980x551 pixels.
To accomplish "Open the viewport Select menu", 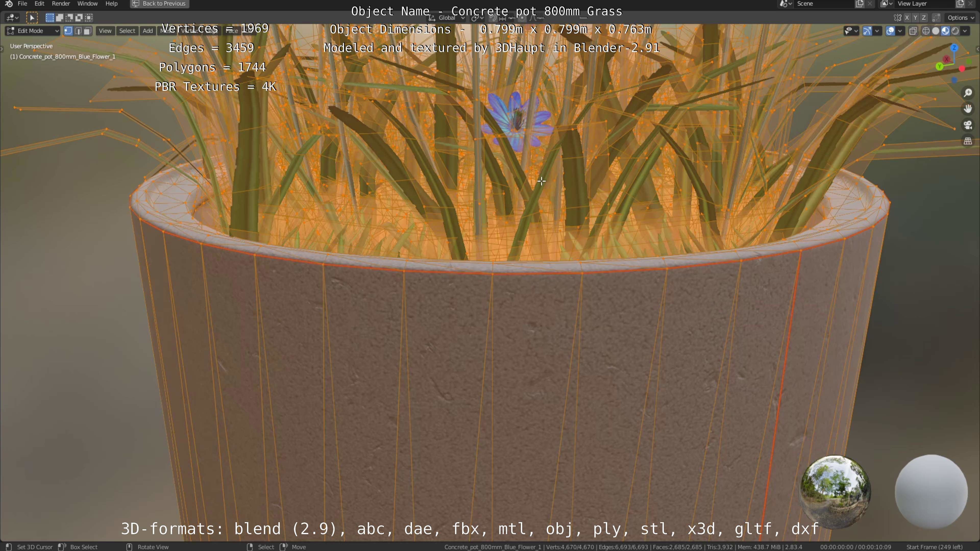I will pos(127,31).
